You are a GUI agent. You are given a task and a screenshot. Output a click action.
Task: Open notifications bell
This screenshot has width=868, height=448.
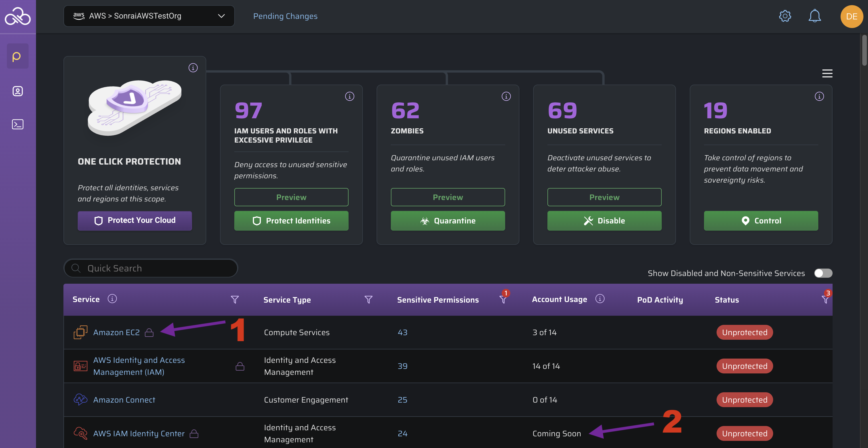click(x=814, y=16)
